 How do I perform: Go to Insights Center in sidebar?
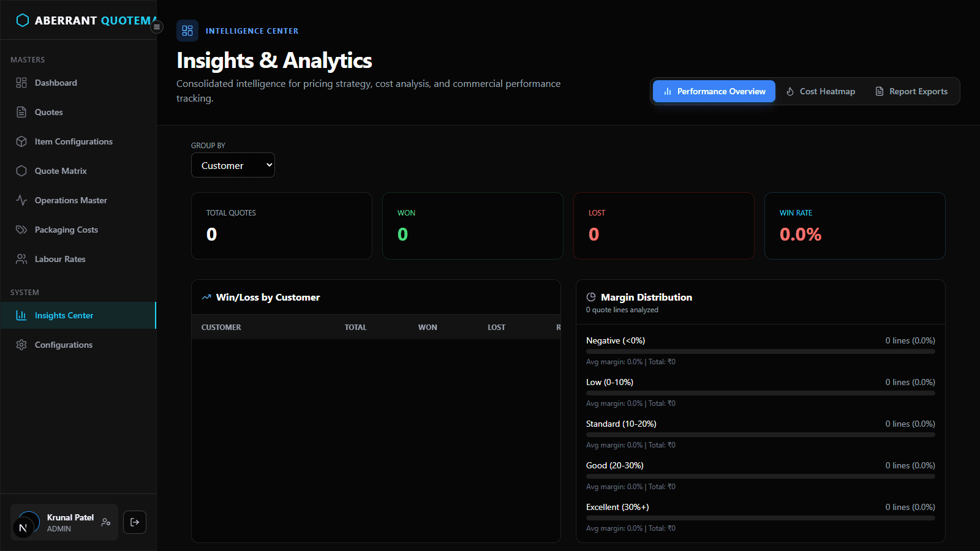[x=64, y=315]
